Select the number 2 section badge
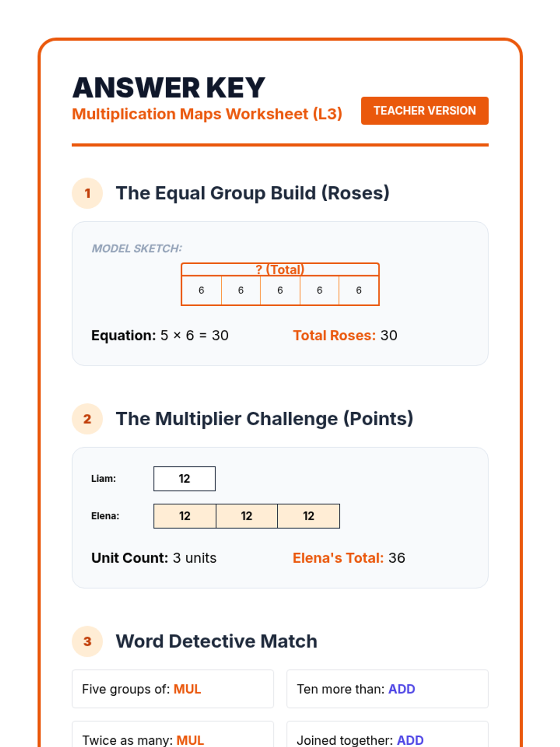Screen dimensions: 560x747 pos(87,419)
